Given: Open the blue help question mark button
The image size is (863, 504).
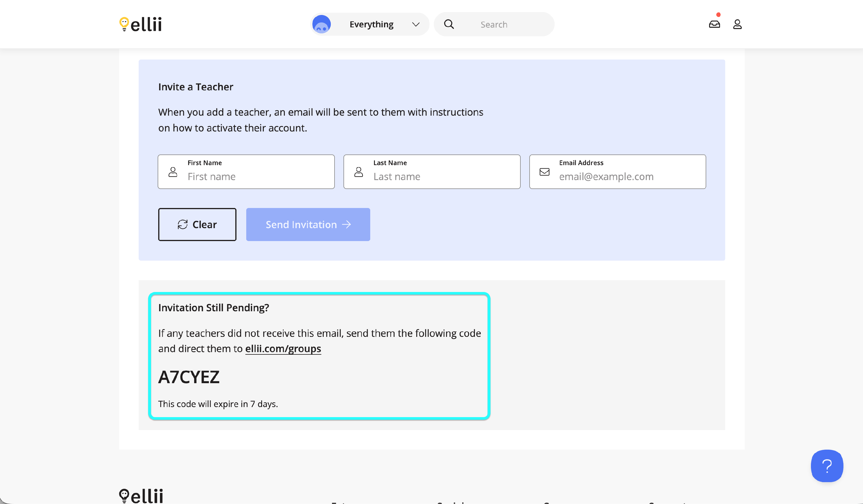Looking at the screenshot, I should pos(827,466).
